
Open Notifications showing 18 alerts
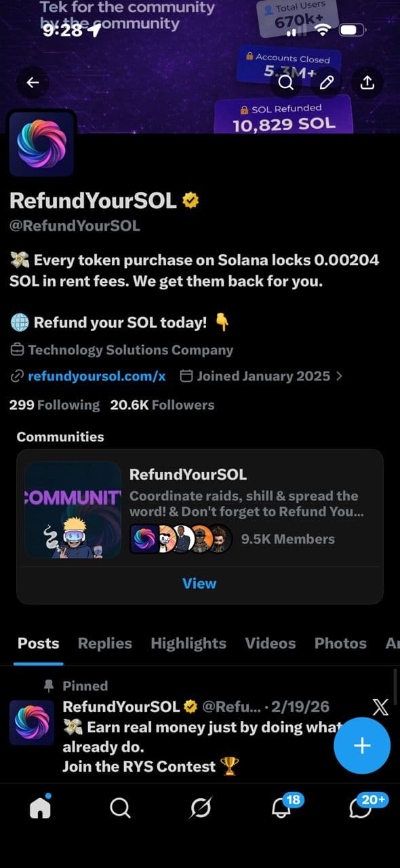[280, 808]
